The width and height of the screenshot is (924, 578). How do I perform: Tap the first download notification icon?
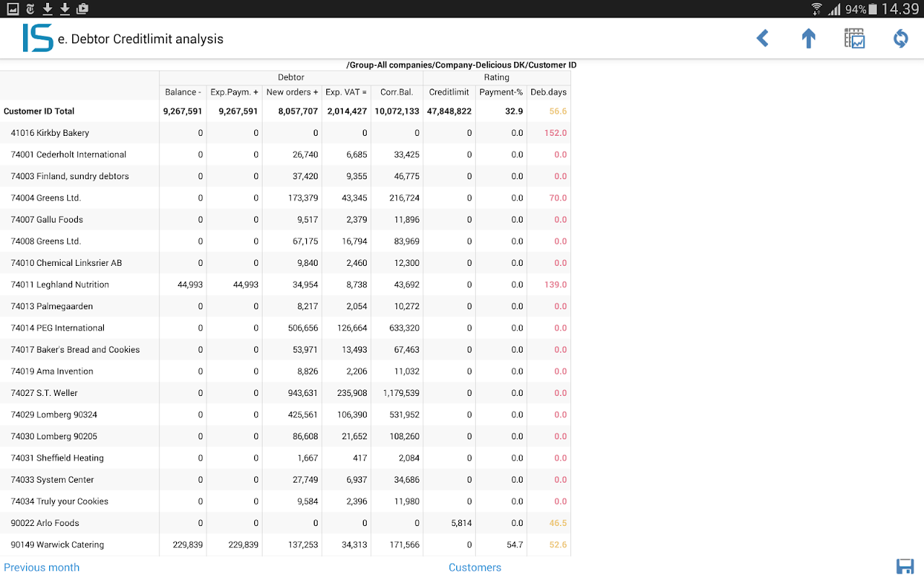(x=48, y=9)
